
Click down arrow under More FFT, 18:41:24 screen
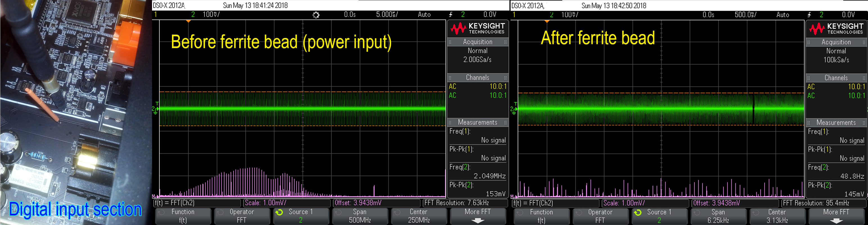pyautogui.click(x=478, y=220)
